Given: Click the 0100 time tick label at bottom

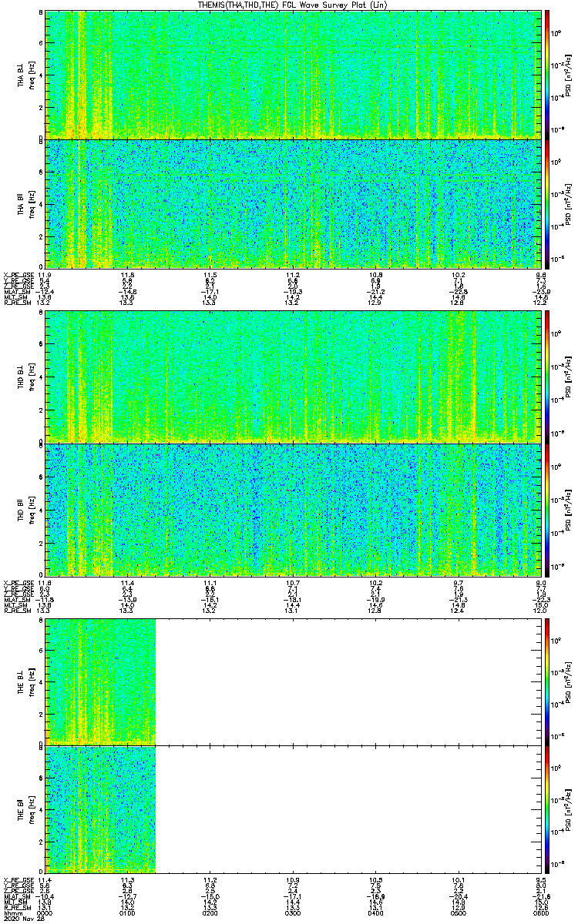Looking at the screenshot, I should (127, 912).
